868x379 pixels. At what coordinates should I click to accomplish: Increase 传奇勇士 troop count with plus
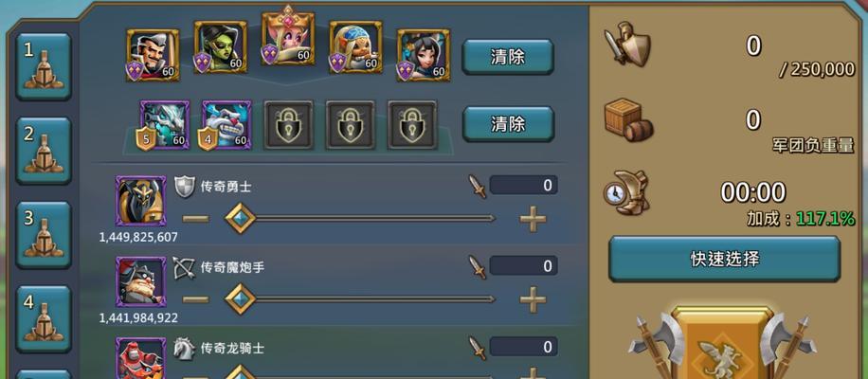point(533,219)
